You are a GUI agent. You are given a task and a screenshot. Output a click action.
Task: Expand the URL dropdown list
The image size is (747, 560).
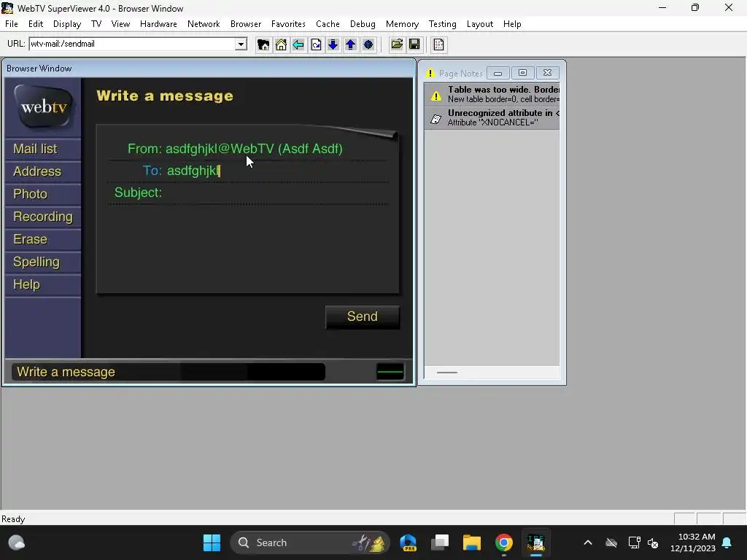coord(241,44)
